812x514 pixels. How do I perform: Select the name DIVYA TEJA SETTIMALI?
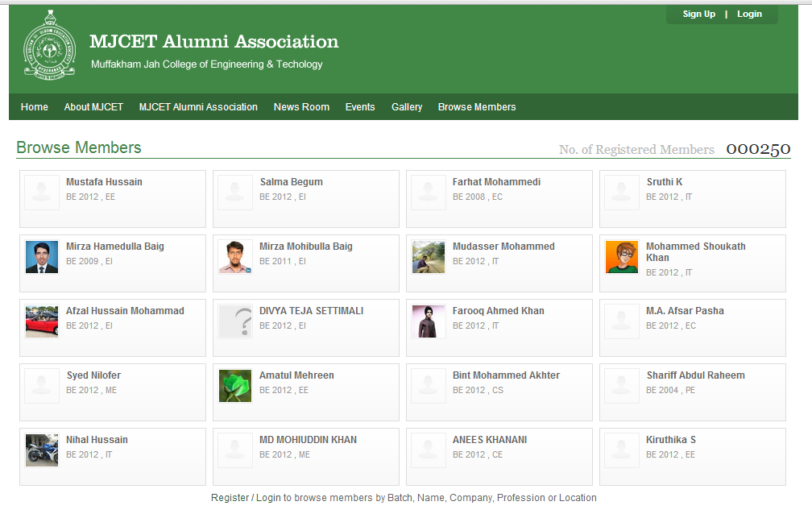(x=311, y=311)
